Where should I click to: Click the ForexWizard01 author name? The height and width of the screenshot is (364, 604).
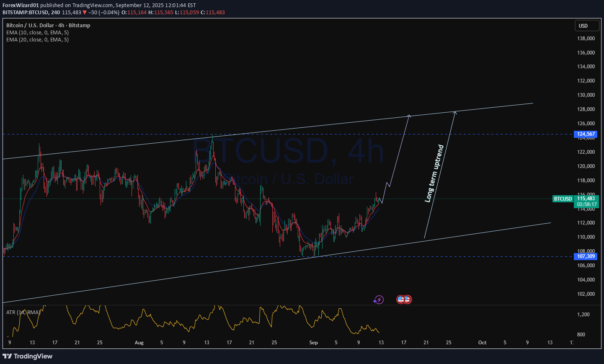click(21, 5)
